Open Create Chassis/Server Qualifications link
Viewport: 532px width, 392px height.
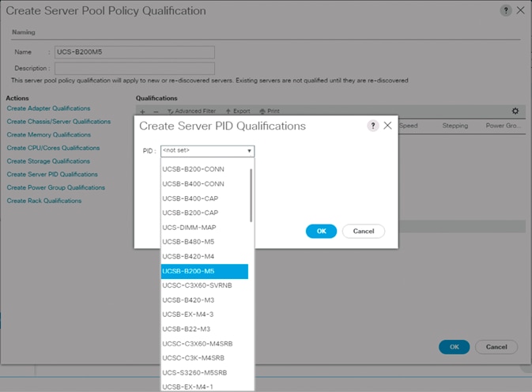(58, 122)
